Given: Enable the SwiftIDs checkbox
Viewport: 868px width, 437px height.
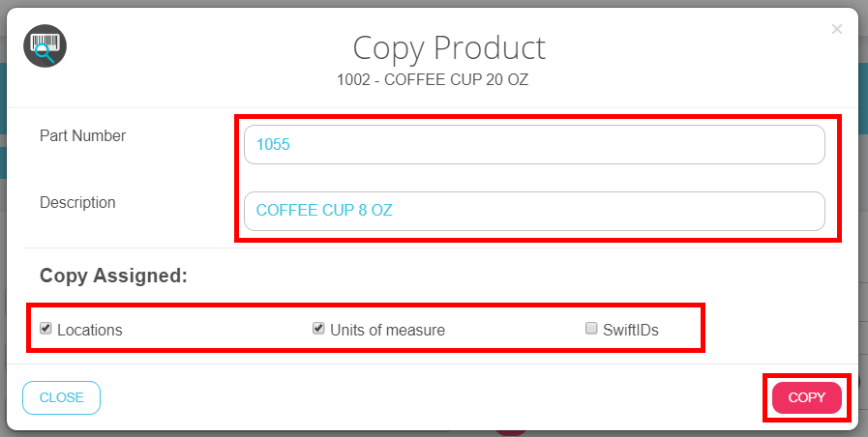Looking at the screenshot, I should (591, 329).
